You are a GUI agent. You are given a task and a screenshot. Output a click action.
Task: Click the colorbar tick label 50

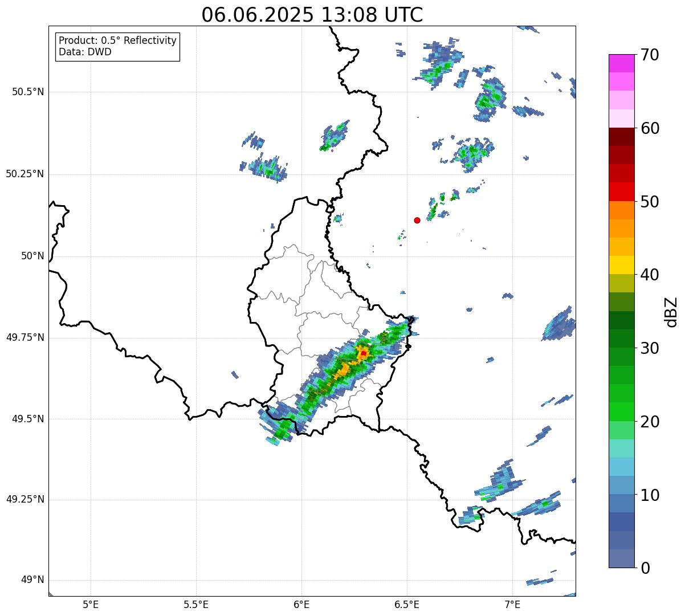tap(650, 202)
